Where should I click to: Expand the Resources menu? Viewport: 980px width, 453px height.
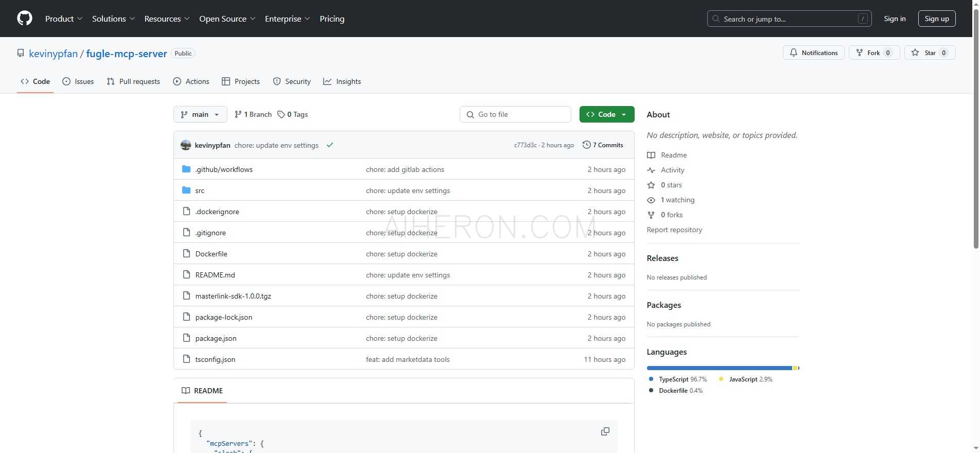coord(167,19)
